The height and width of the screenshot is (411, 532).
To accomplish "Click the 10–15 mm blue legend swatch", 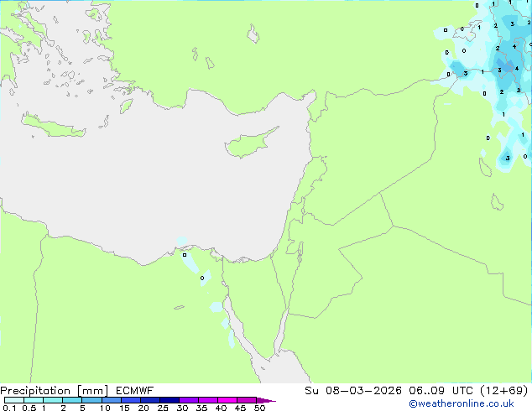I will 111,400.
